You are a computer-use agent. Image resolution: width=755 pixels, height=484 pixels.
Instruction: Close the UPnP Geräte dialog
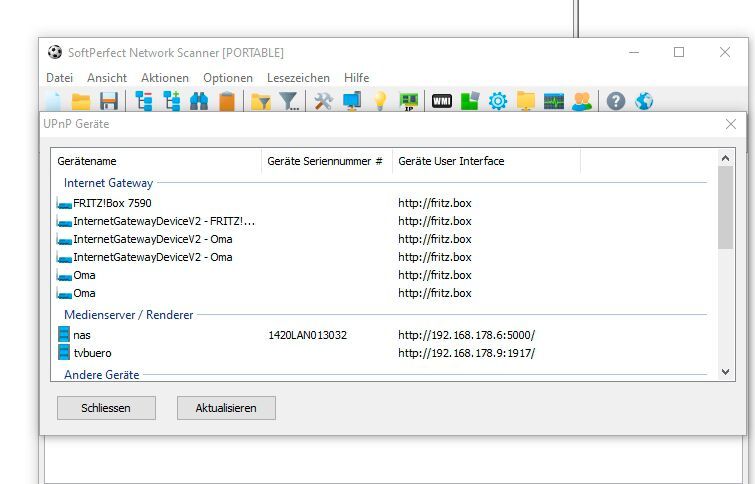(x=730, y=124)
